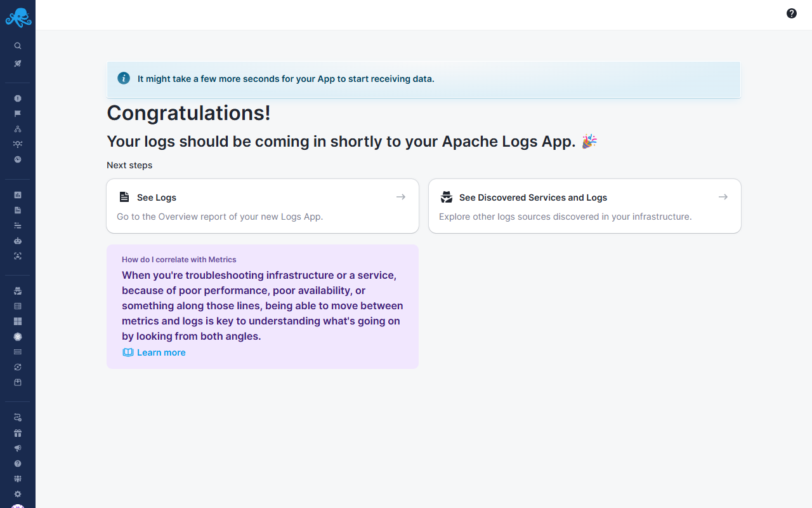Click the gift icon in lower sidebar
812x508 pixels.
tap(18, 432)
